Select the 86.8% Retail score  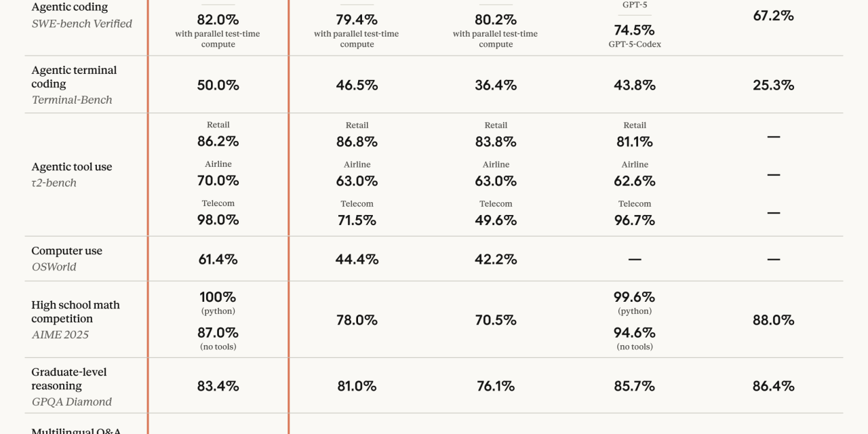click(x=357, y=142)
